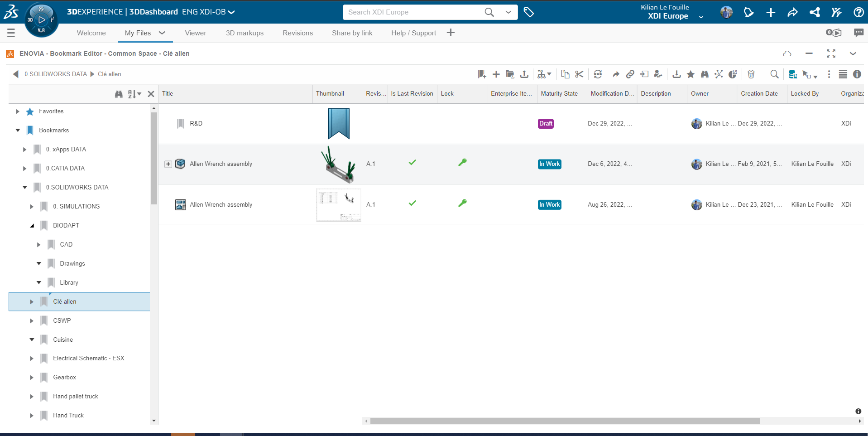
Task: Switch to the Revisions tab
Action: (297, 33)
